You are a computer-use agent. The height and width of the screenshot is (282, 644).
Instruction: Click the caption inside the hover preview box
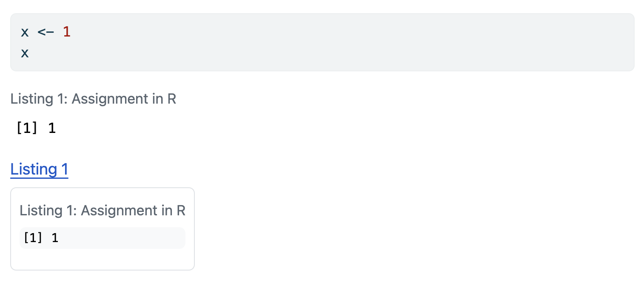click(x=103, y=210)
